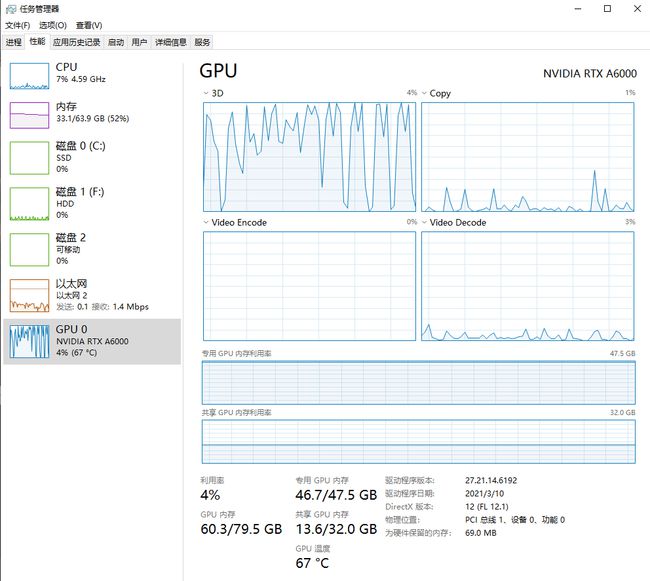Viewport: 650px width, 581px height.
Task: Switch to the 应用历史记录 tab
Action: click(x=77, y=42)
